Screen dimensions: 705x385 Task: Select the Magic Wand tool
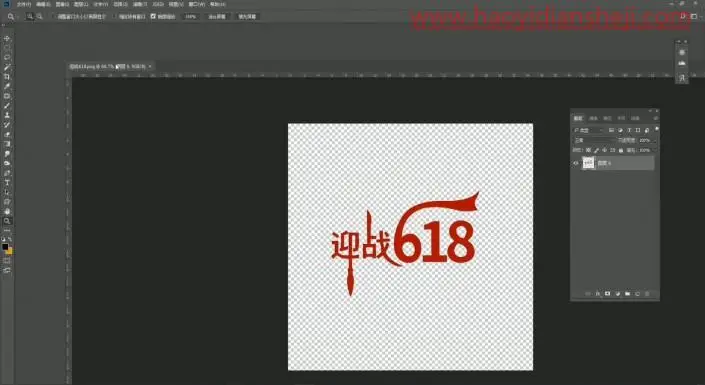[7, 67]
